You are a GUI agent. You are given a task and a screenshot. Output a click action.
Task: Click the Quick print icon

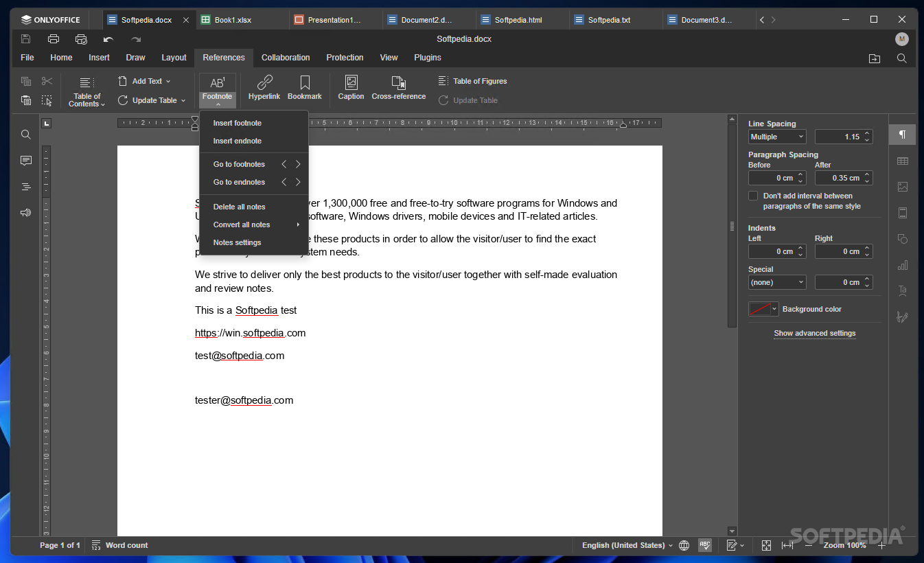click(x=81, y=39)
